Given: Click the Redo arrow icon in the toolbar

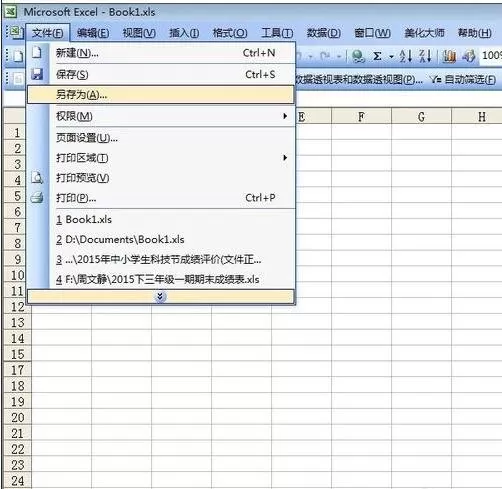Looking at the screenshot, I should tap(325, 56).
